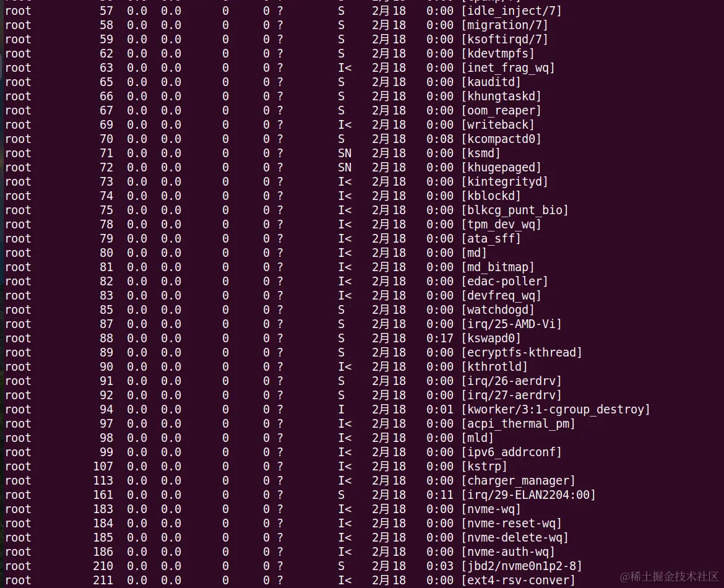This screenshot has width=724, height=588.
Task: Click the [acpi_thermal_pm] process name
Action: coord(518,424)
